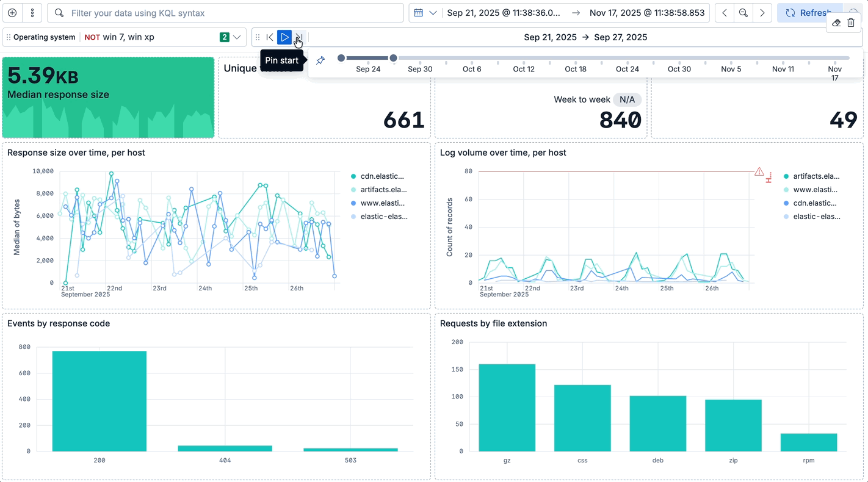
Task: Play the time slider animation
Action: click(284, 37)
